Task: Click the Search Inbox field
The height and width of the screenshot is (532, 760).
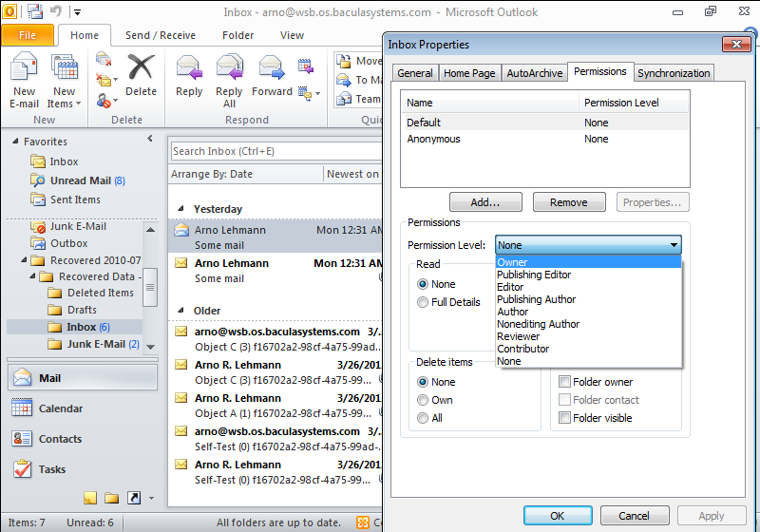Action: pos(276,151)
